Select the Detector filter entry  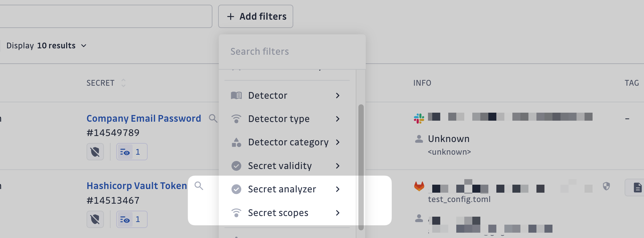(x=268, y=95)
